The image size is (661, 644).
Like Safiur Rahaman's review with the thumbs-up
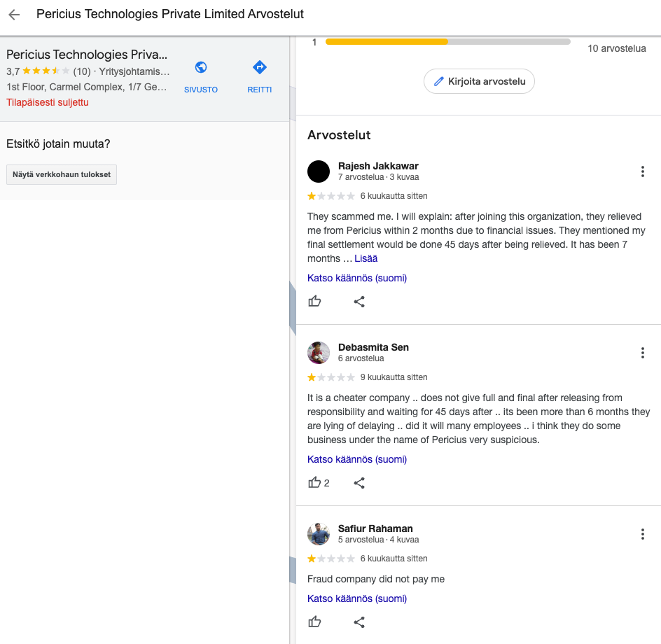pos(314,622)
